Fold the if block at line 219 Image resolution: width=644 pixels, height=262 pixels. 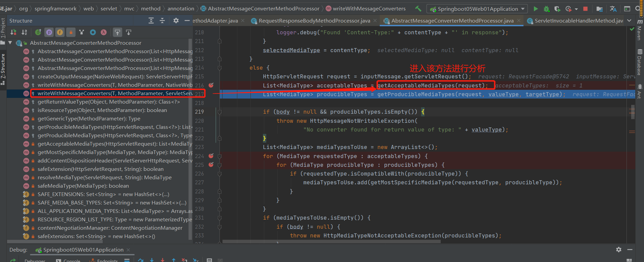pyautogui.click(x=219, y=112)
